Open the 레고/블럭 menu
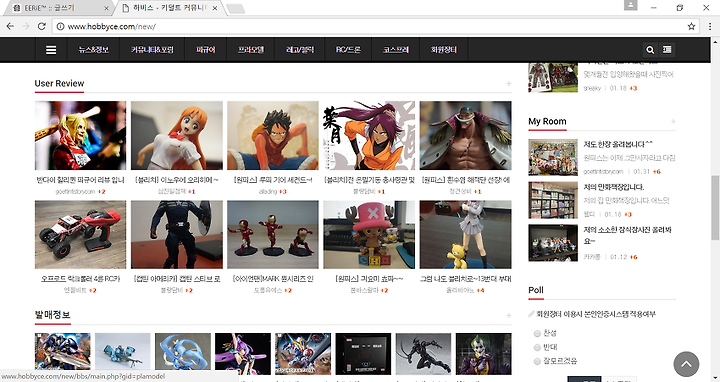 299,50
